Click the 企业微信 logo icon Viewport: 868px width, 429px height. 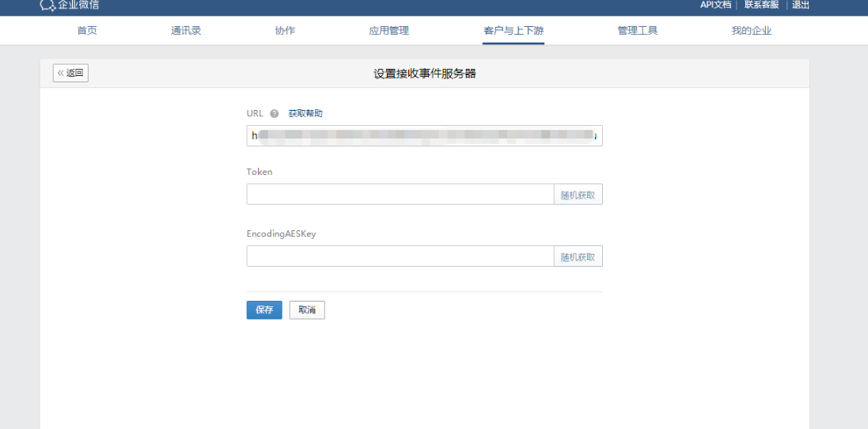pyautogui.click(x=47, y=6)
